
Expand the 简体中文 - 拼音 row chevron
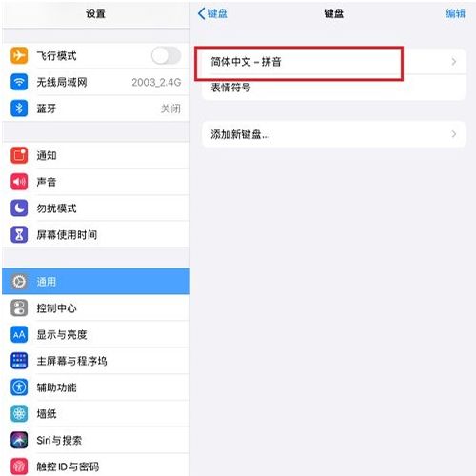(454, 62)
